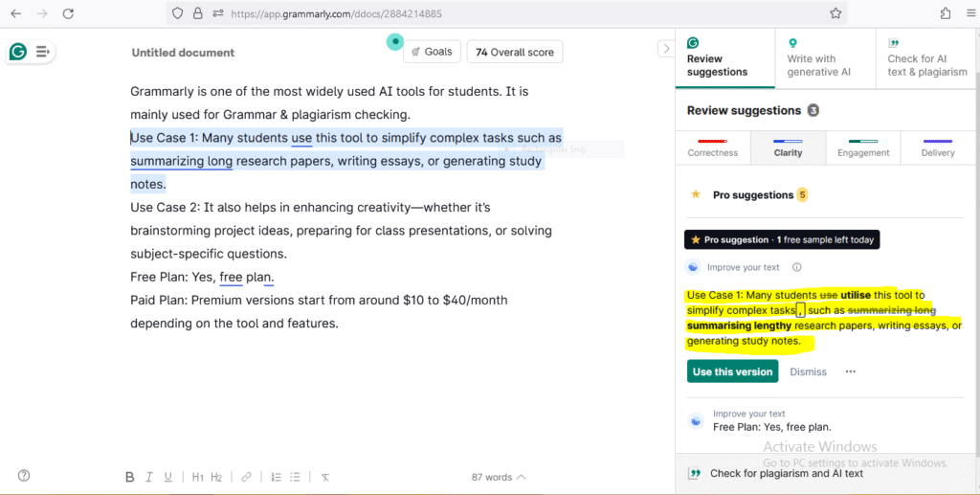
Task: Collapse the suggestions panel arrow
Action: click(x=666, y=48)
